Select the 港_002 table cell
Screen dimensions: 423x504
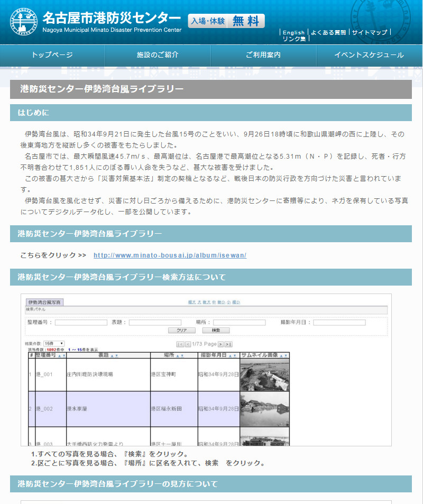50,409
